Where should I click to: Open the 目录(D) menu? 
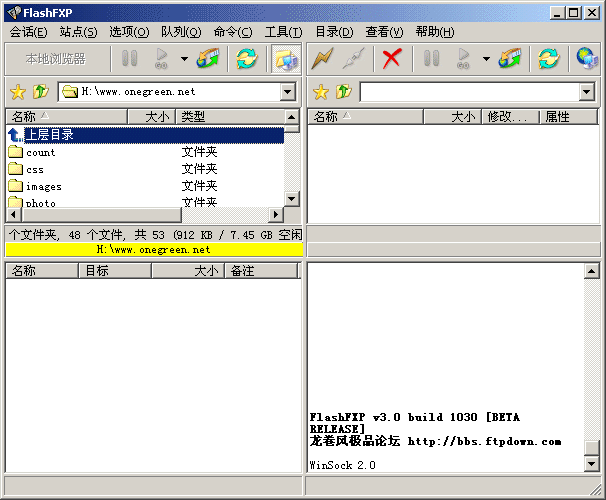pos(334,32)
